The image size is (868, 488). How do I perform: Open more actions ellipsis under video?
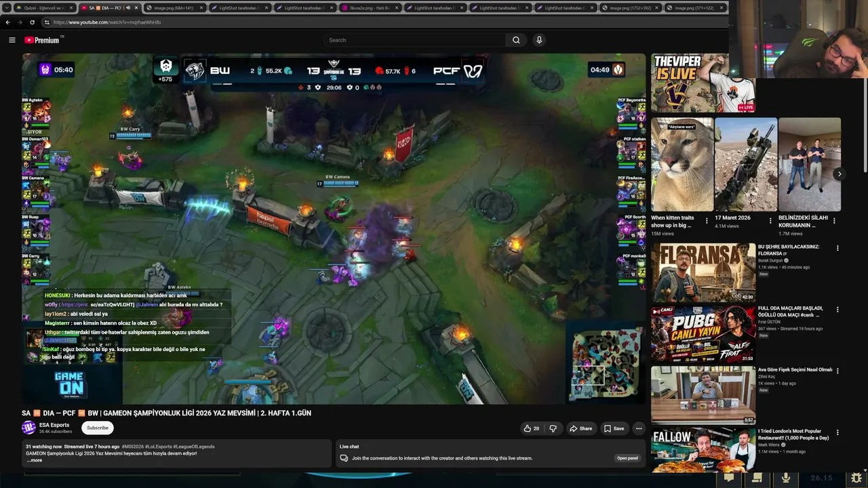638,428
